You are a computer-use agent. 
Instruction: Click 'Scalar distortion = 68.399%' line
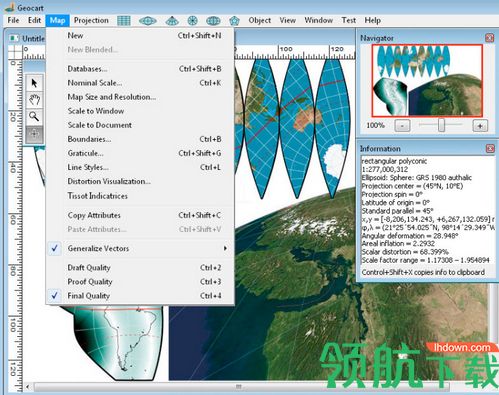click(405, 252)
